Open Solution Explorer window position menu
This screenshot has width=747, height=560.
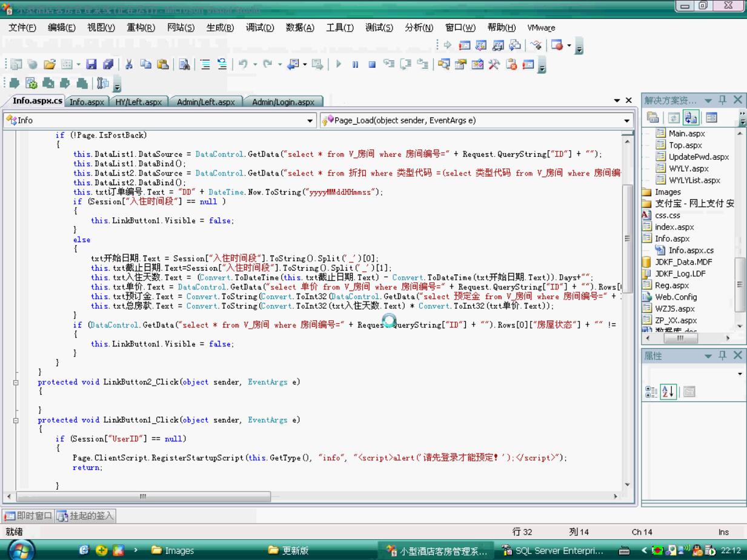708,100
